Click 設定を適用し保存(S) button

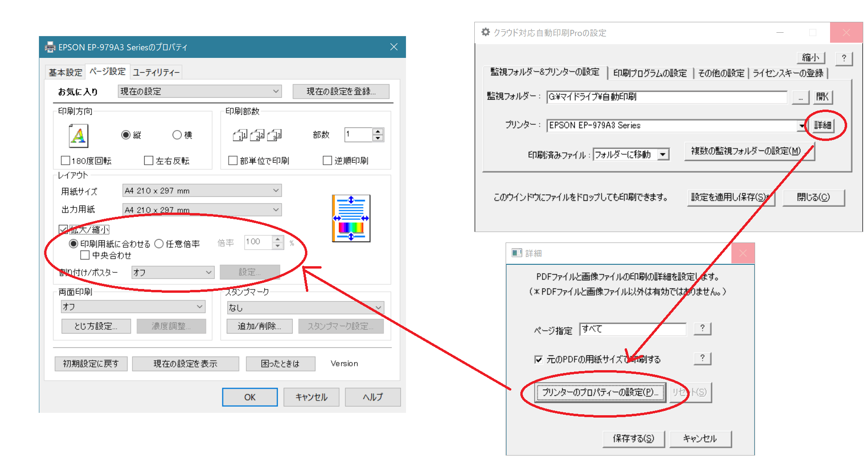(x=730, y=197)
